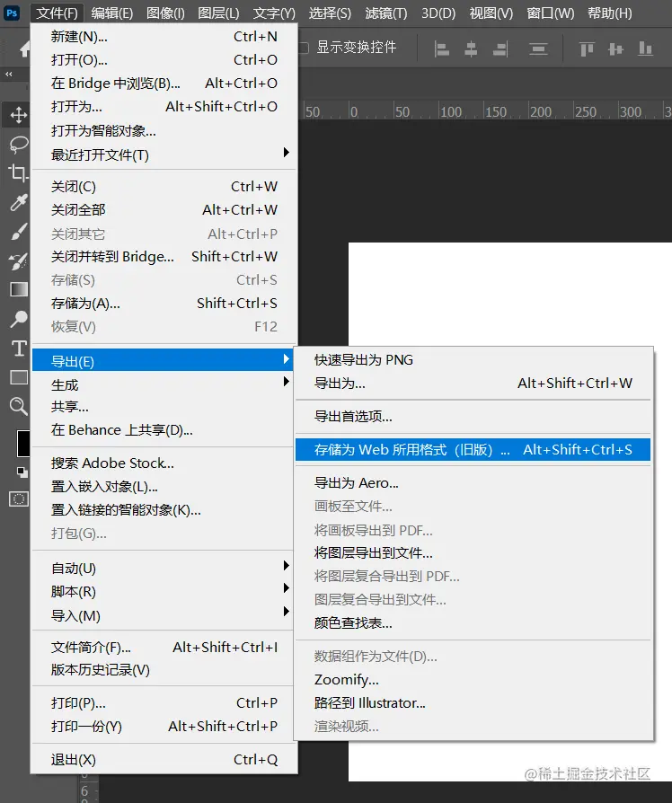Click the Ps application logo icon
Screen dimensions: 672x803
pos(12,13)
